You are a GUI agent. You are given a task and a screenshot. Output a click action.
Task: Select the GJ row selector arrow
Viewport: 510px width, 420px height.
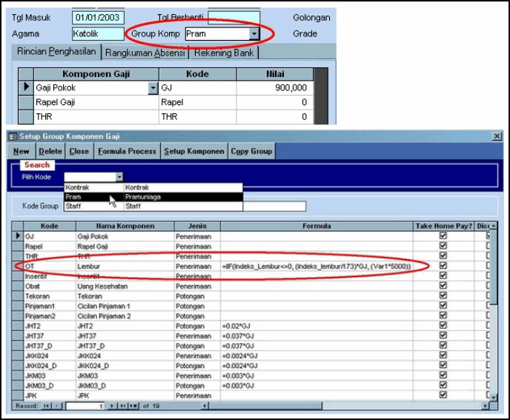(19, 236)
